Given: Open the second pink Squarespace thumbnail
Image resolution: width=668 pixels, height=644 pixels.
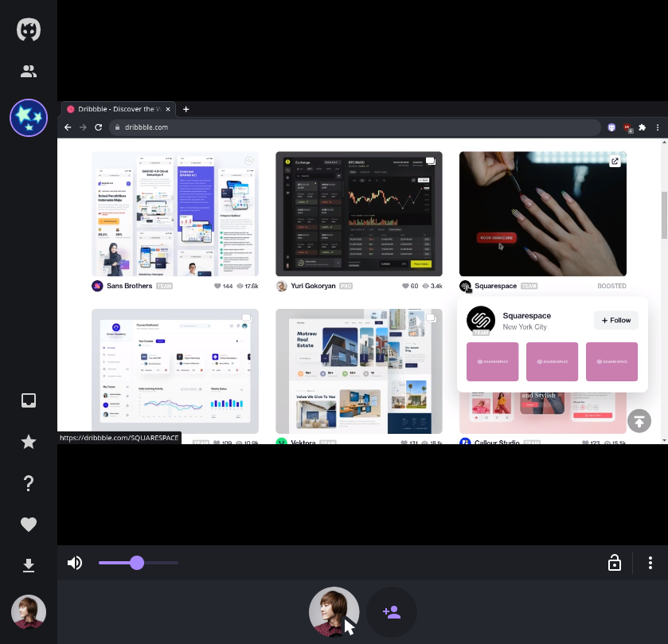Looking at the screenshot, I should [552, 361].
